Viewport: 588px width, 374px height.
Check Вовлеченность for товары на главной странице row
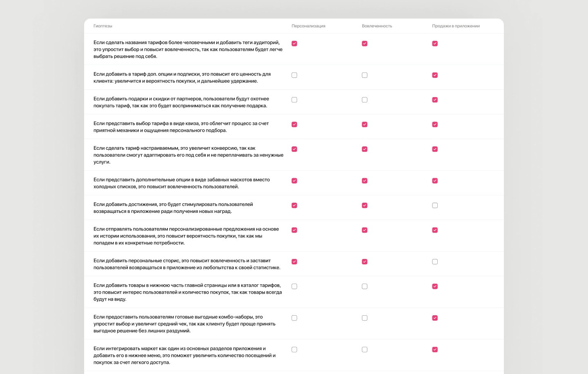[x=365, y=286]
